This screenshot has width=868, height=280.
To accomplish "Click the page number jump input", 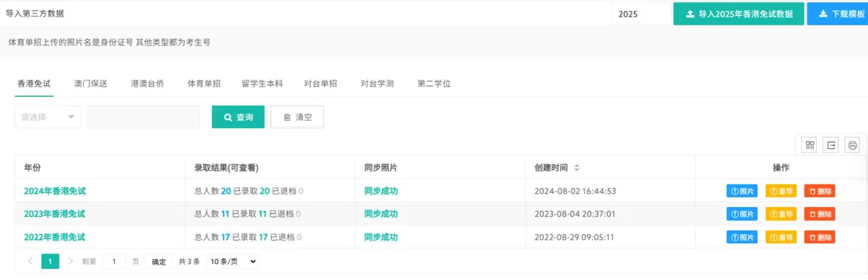I will click(114, 262).
